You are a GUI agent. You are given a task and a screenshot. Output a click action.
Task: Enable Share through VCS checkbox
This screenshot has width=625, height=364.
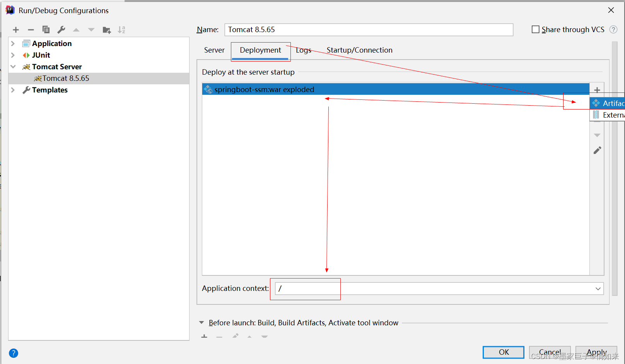pos(536,29)
